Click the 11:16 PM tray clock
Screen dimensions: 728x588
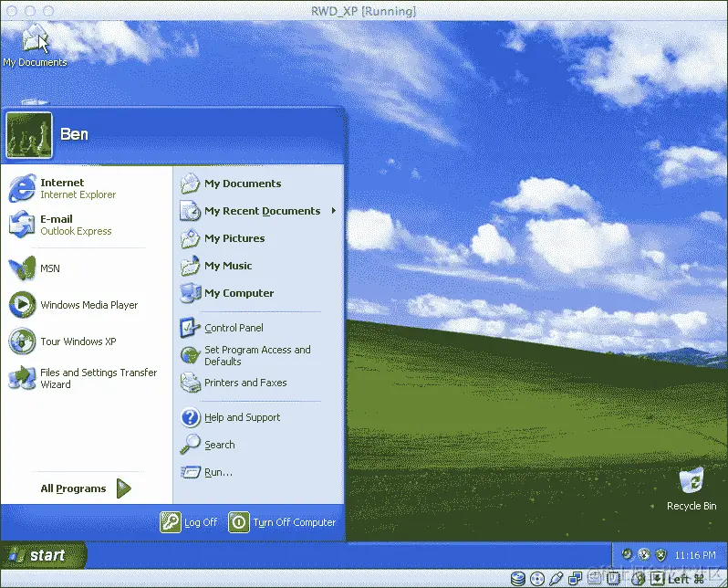[x=695, y=555]
